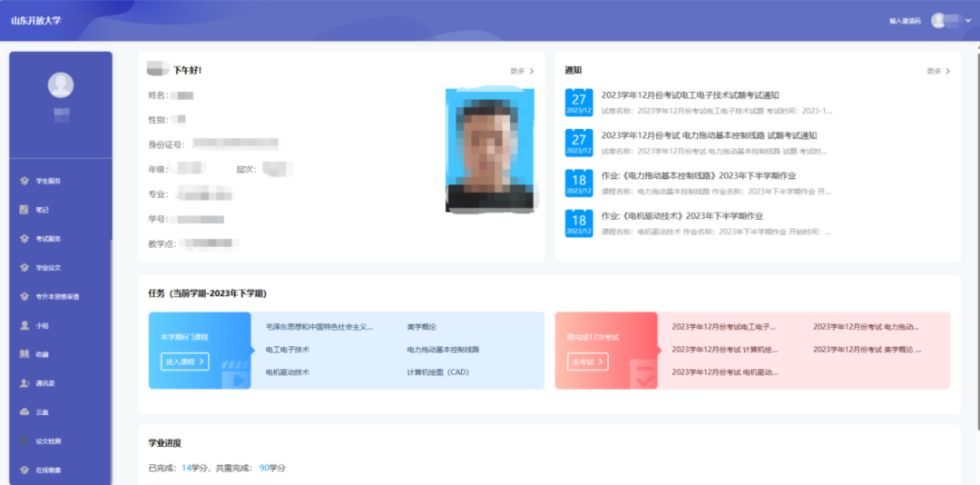The image size is (980, 485).
Task: Expand 更多 in the 通知 panel
Action: [x=938, y=71]
